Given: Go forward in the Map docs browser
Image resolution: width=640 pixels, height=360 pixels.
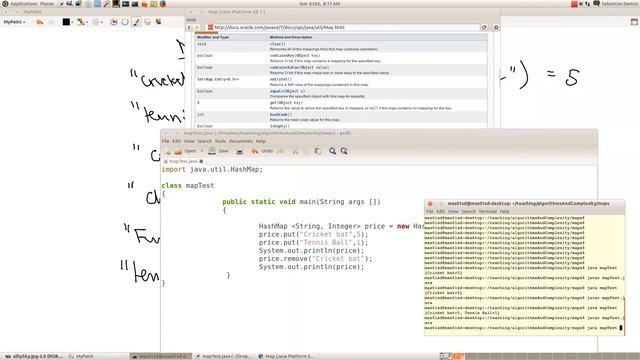Looking at the screenshot, I should click(x=197, y=27).
